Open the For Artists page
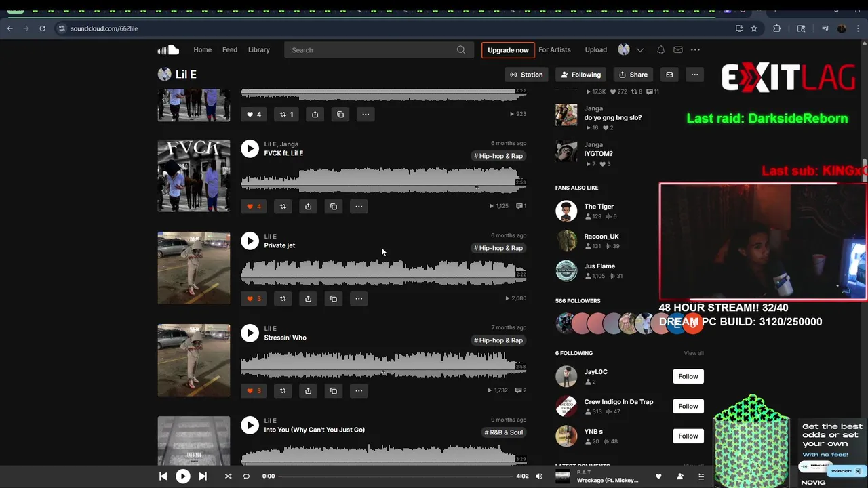Image resolution: width=868 pixels, height=488 pixels. [x=555, y=49]
